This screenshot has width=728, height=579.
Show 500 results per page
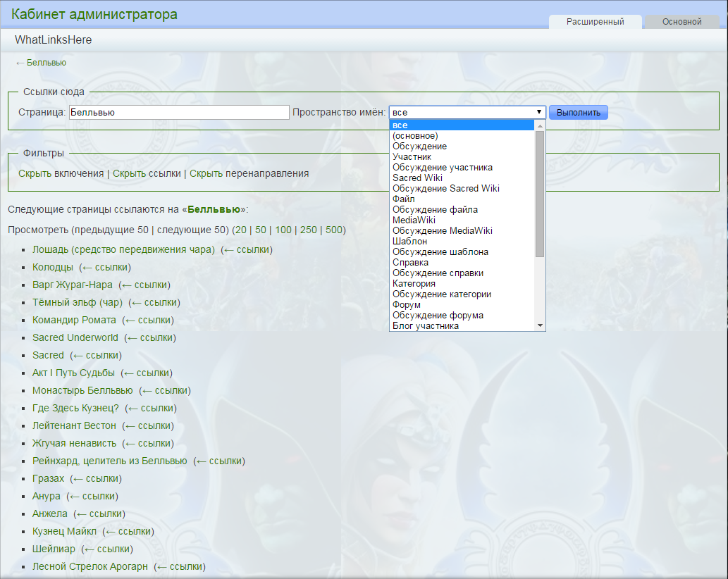coord(334,230)
